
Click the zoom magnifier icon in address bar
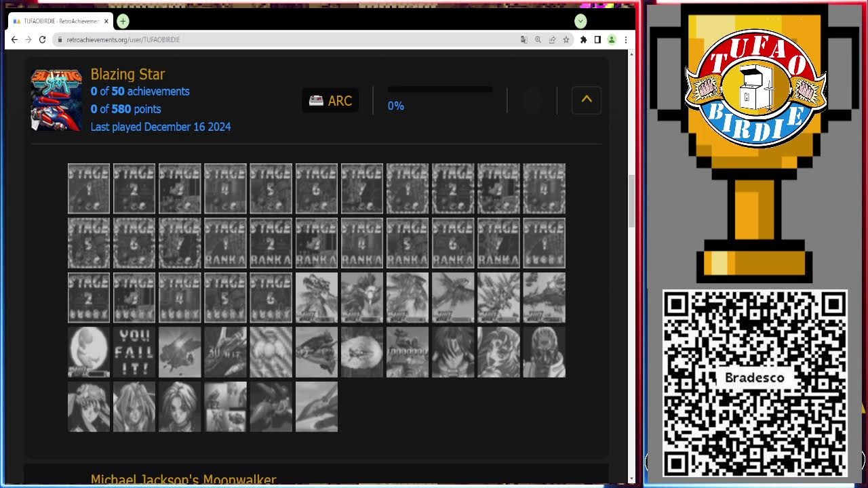(538, 40)
